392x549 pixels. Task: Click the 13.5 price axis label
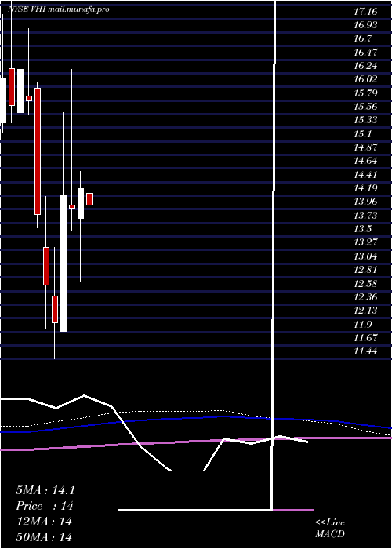pos(362,229)
